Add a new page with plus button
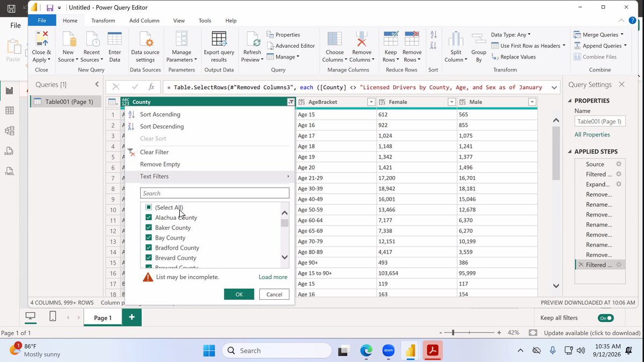Screen dimensions: 644x362 pos(131,317)
